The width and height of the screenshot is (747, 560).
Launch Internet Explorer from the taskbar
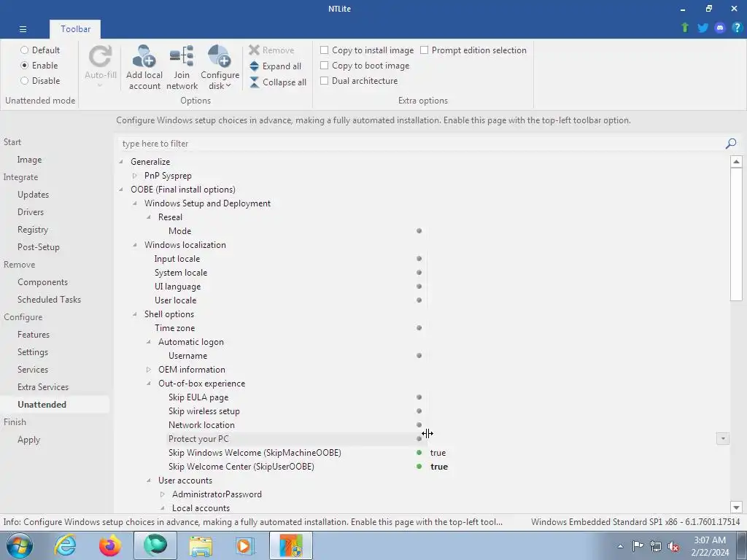pyautogui.click(x=65, y=545)
